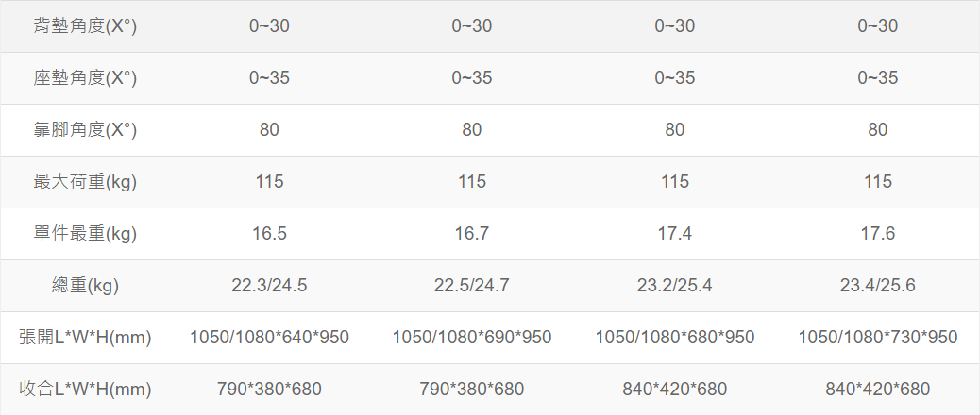Click the 背墊角度(X°) row label
980x415 pixels.
click(86, 26)
